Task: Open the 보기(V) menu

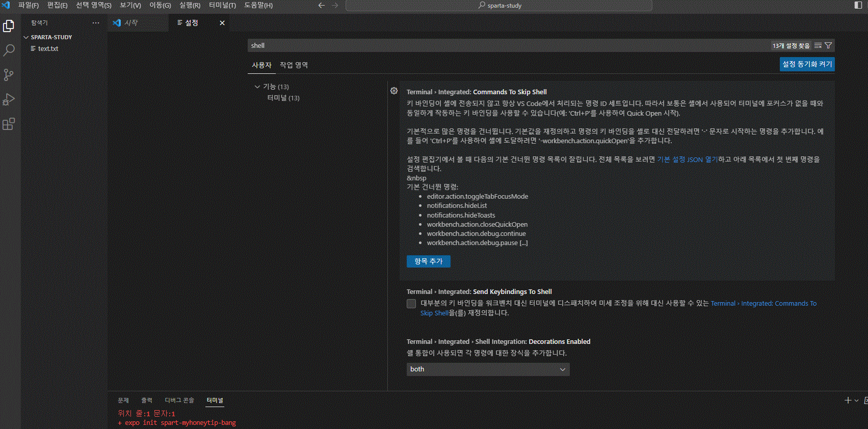Action: pyautogui.click(x=130, y=5)
